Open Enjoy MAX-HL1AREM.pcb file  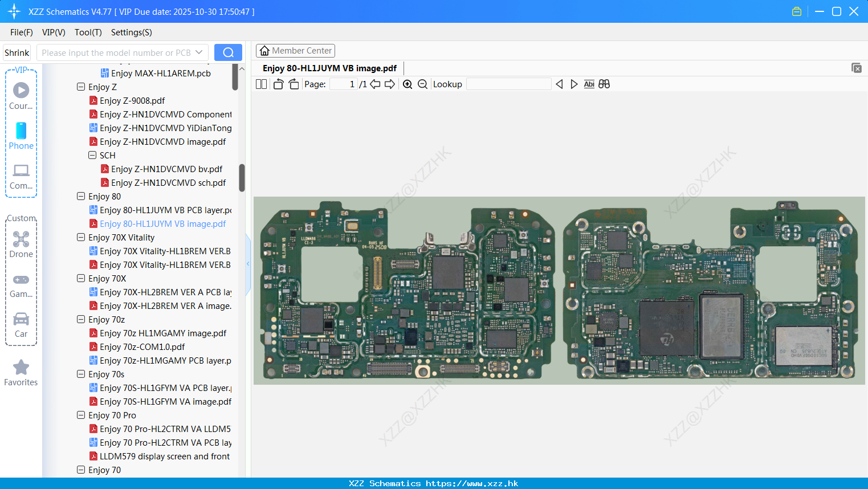tap(156, 74)
